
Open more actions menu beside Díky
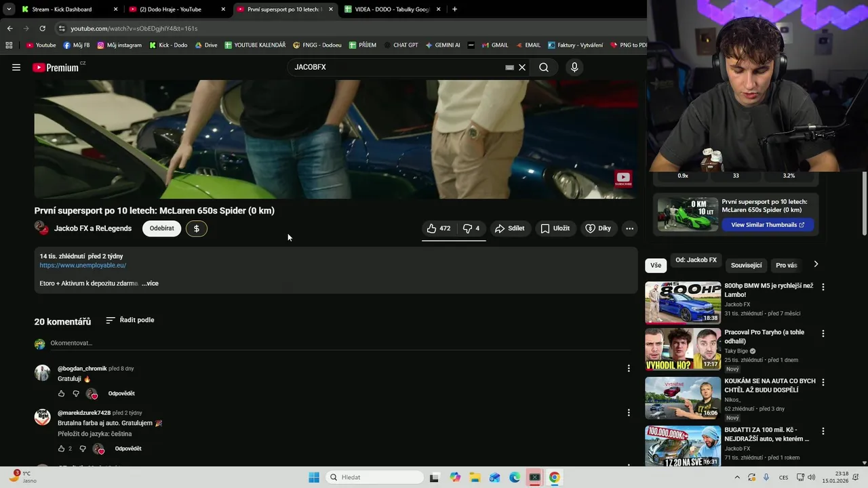(629, 228)
